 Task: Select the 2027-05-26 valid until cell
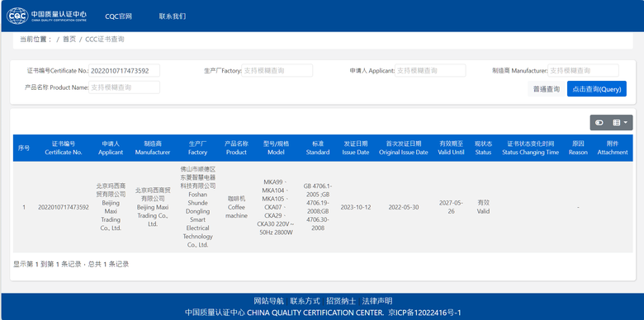click(451, 207)
